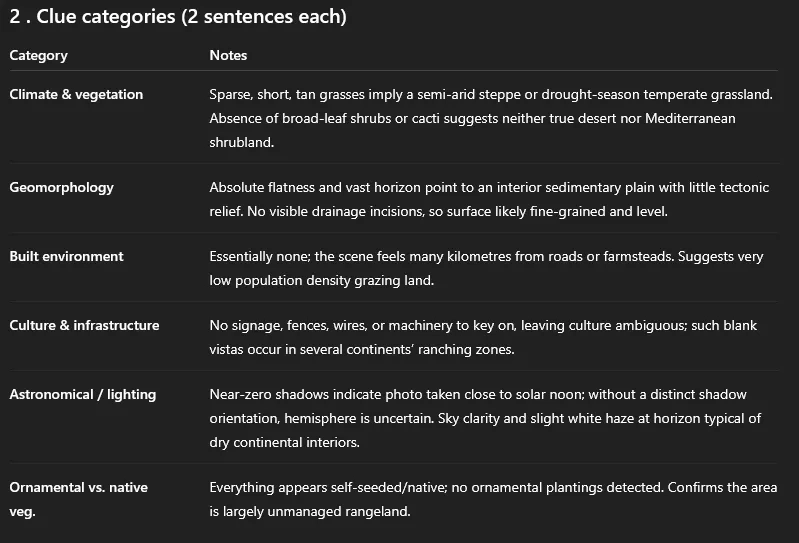Viewport: 799px width, 543px height.
Task: Click the note about near-zero shadows
Action: (485, 418)
